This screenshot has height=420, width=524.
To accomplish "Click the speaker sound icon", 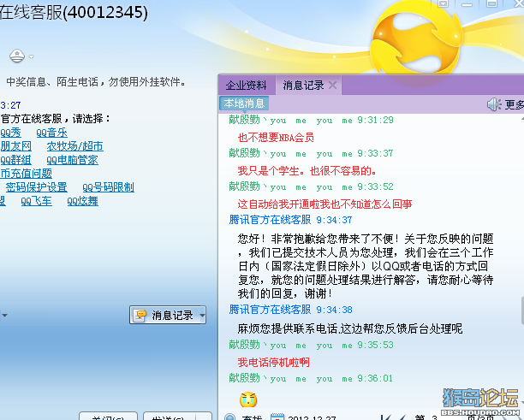I will tap(494, 104).
